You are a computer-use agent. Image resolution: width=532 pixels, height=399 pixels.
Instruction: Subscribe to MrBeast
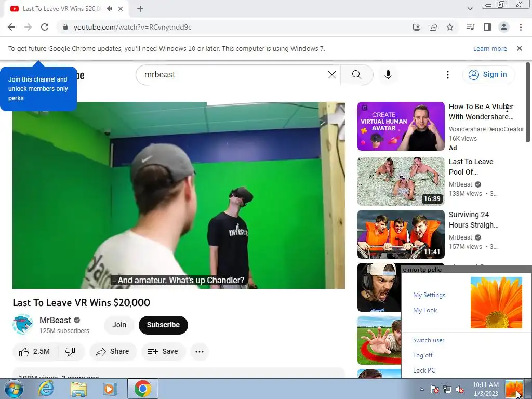[x=163, y=325]
